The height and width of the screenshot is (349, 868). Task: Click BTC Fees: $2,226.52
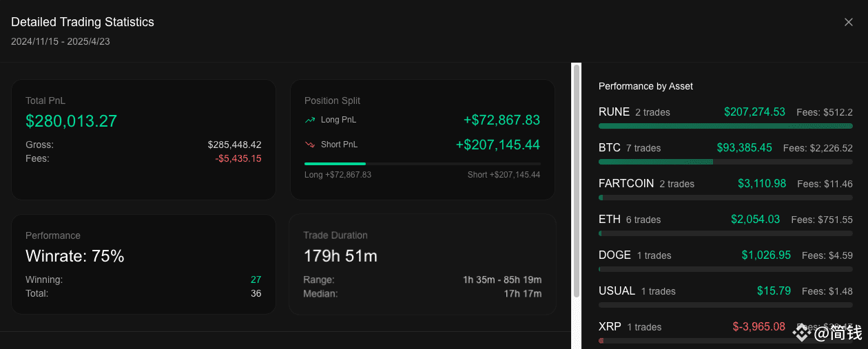coord(818,148)
